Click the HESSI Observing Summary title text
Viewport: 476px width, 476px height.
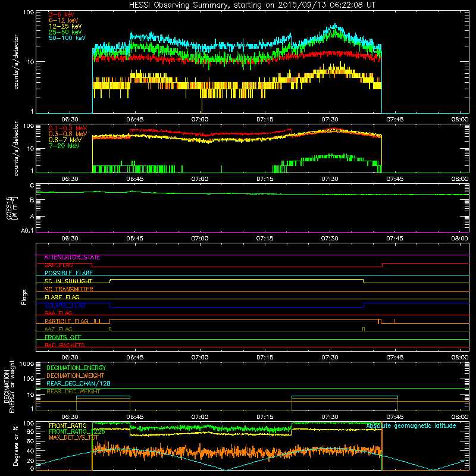252,5
